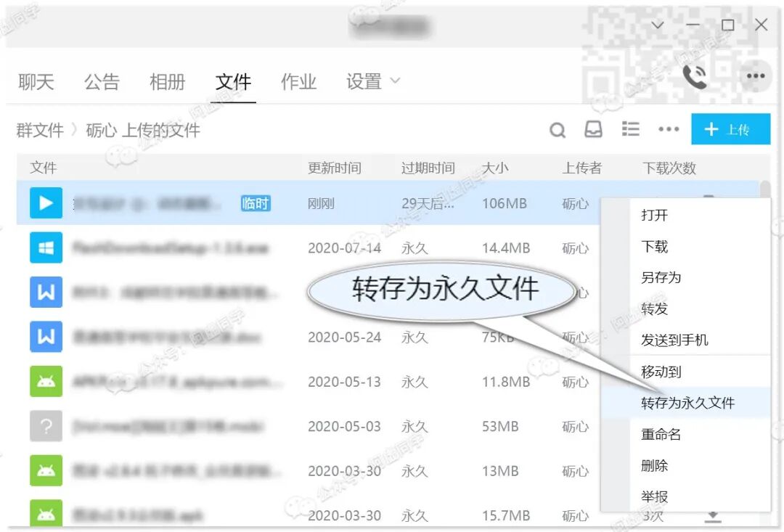The image size is (784, 532).
Task: Click 砺心 上传的文件 breadcrumb
Action: click(x=143, y=130)
